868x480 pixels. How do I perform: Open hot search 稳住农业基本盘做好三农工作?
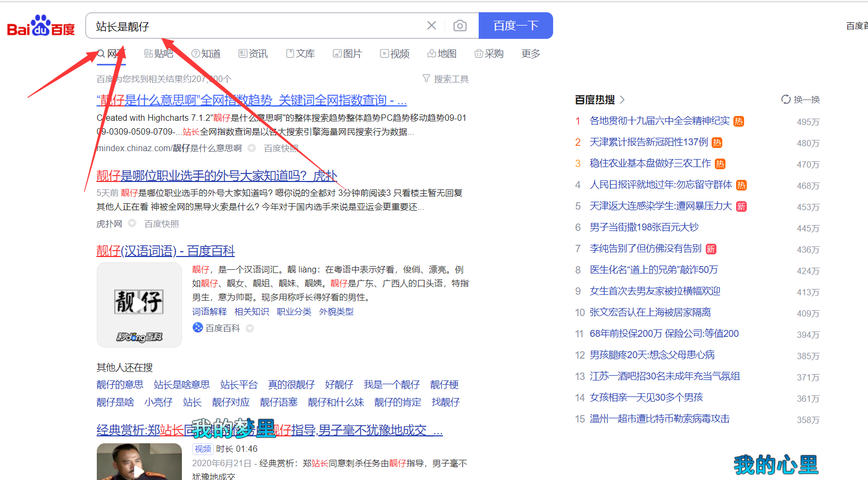(650, 163)
